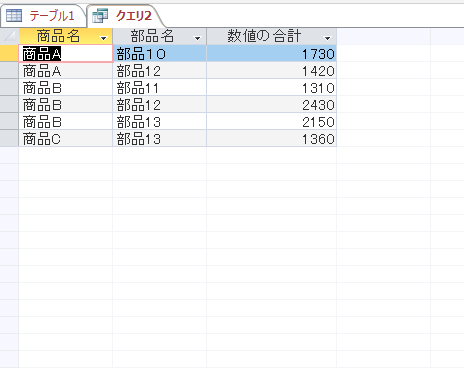
Task: Select the row selector for the 2150 row
Action: [x=9, y=122]
